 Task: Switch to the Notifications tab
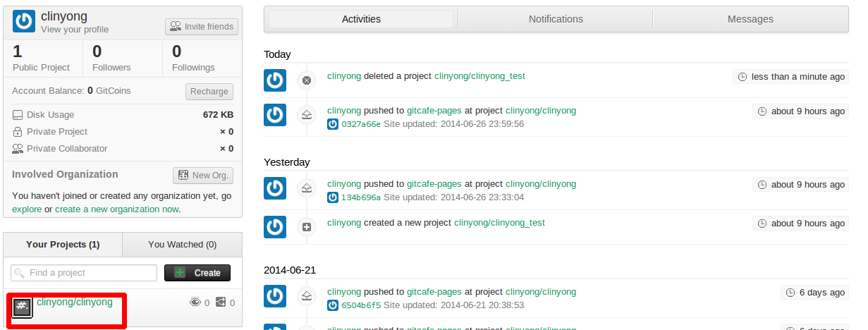(x=556, y=19)
